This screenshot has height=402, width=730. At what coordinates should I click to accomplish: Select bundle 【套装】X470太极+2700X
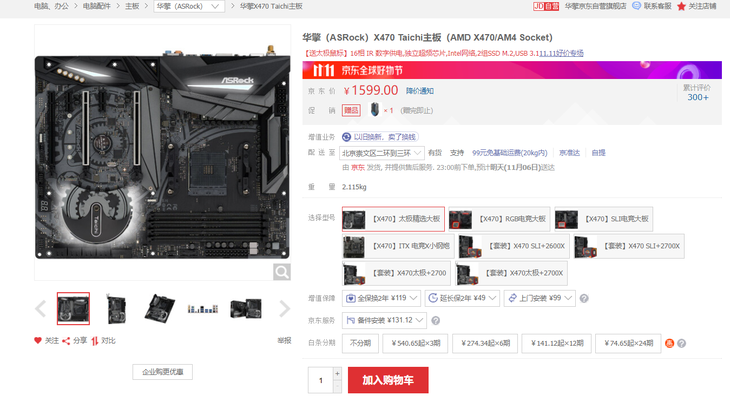coord(511,273)
